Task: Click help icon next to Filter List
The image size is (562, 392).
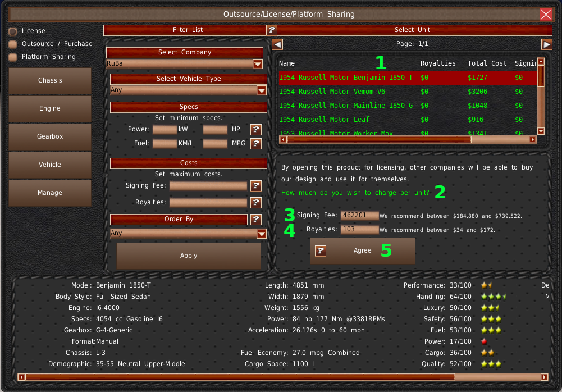Action: point(271,30)
